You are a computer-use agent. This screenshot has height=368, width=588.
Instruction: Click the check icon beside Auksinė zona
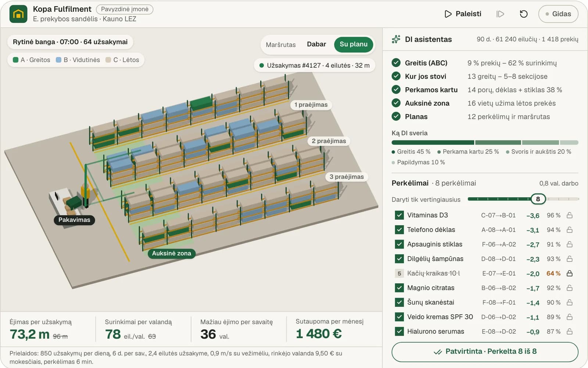[x=396, y=103]
